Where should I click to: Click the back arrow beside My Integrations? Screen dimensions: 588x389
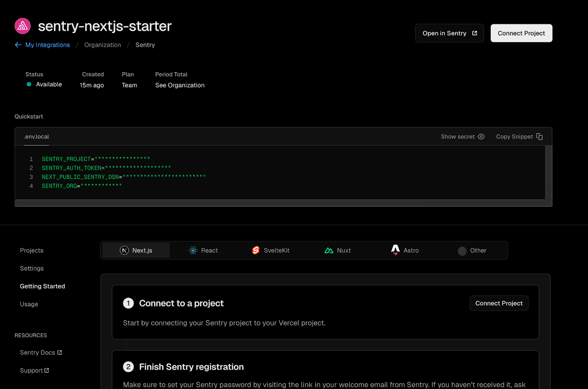18,44
